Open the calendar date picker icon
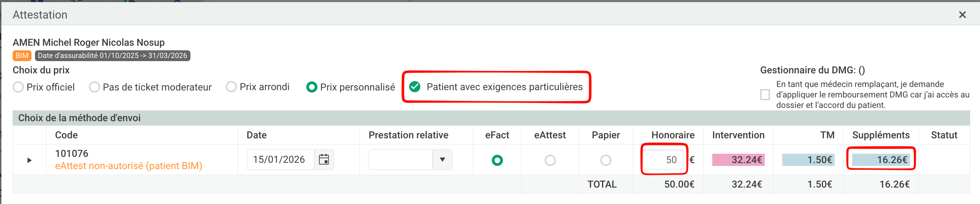This screenshot has height=204, width=980. coord(324,160)
